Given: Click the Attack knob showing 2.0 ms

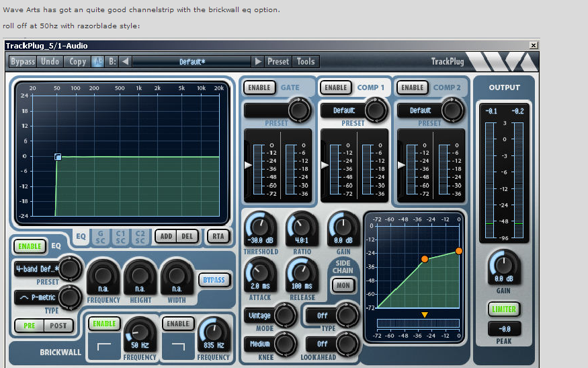Looking at the screenshot, I should (260, 273).
